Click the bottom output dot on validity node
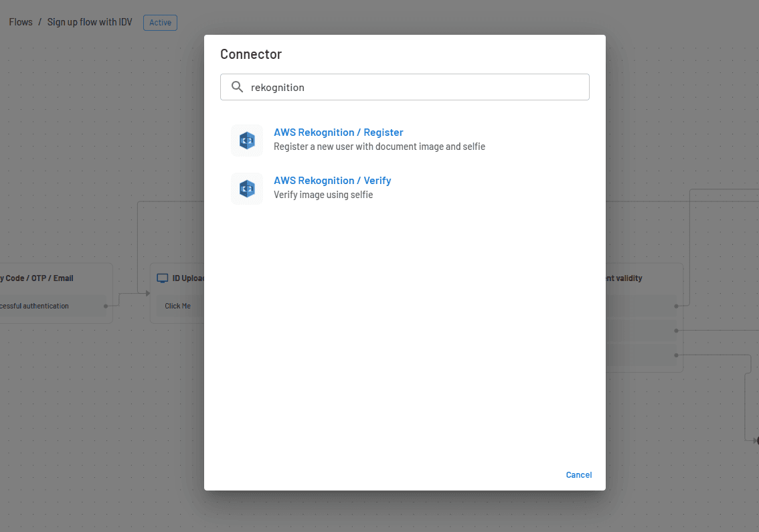The image size is (759, 532). click(677, 355)
